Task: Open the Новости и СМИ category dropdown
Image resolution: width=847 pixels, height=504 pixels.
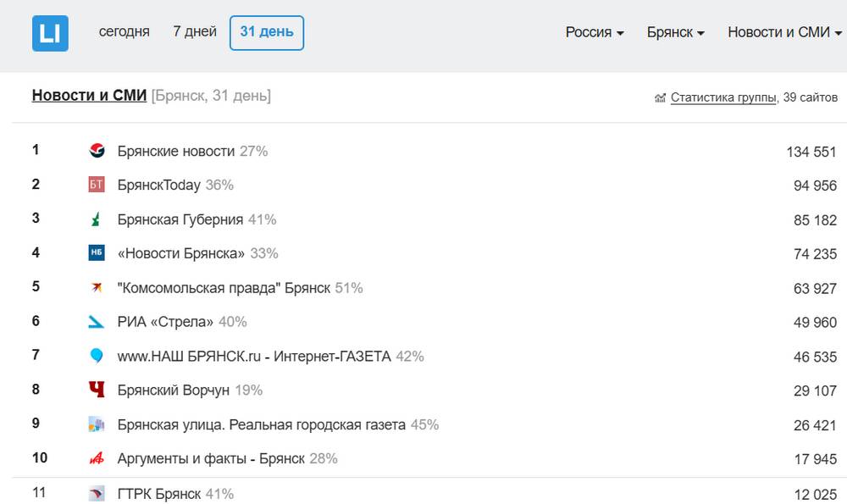Action: pyautogui.click(x=784, y=33)
